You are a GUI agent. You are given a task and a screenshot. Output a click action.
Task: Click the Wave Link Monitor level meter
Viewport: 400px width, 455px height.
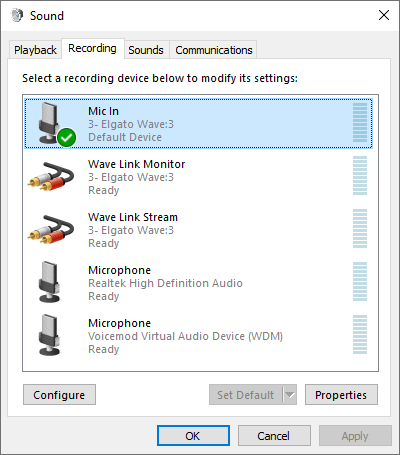click(360, 175)
